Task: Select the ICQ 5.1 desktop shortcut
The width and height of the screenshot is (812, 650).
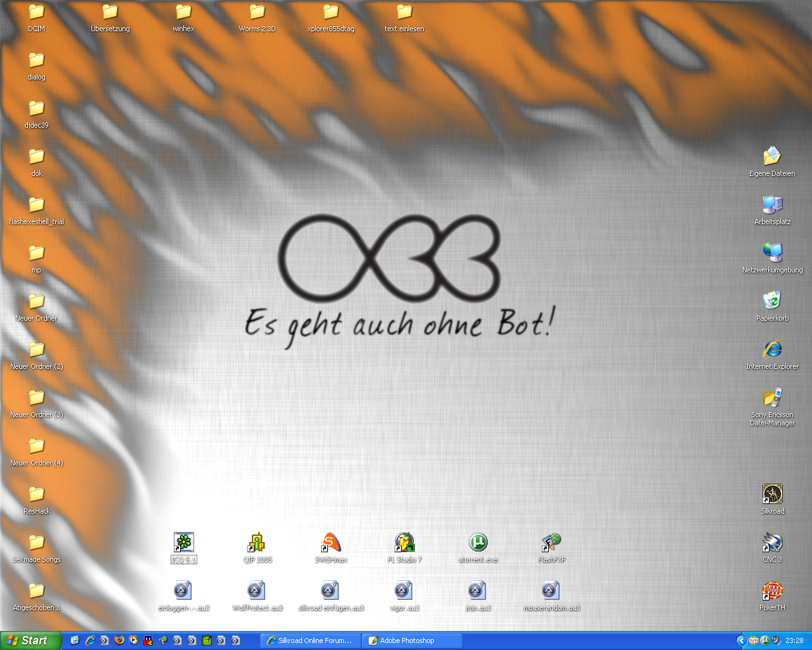Action: coord(183,543)
